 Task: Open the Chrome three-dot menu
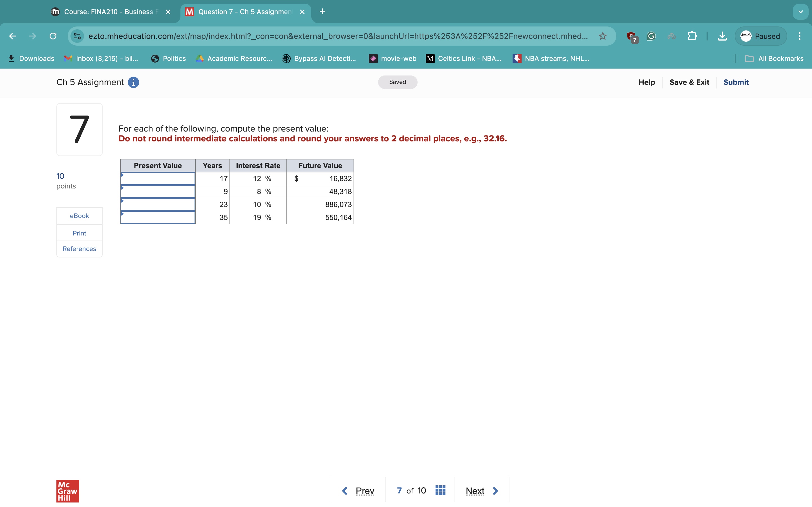tap(800, 36)
